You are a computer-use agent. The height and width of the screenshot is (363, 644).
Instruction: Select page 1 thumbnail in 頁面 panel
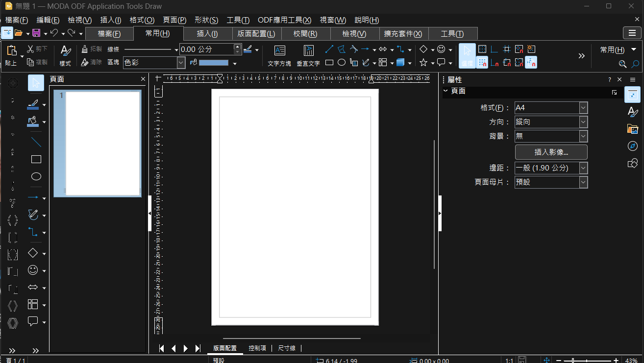coord(98,144)
